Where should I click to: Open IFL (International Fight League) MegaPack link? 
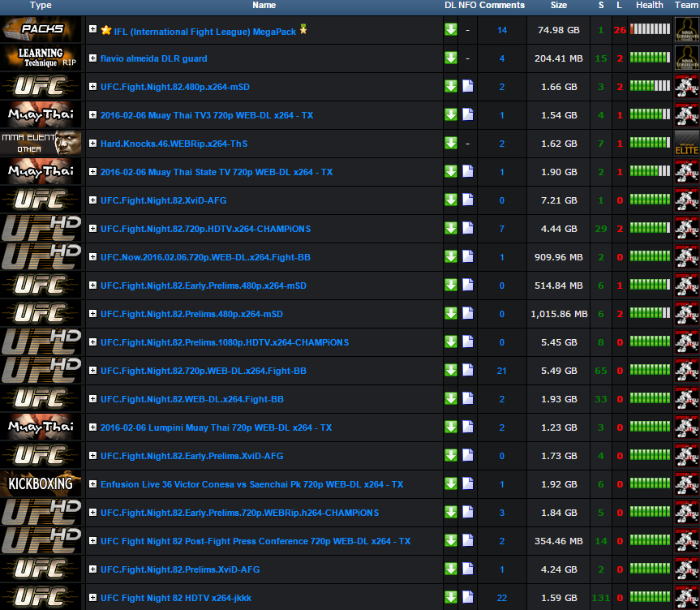tap(205, 32)
